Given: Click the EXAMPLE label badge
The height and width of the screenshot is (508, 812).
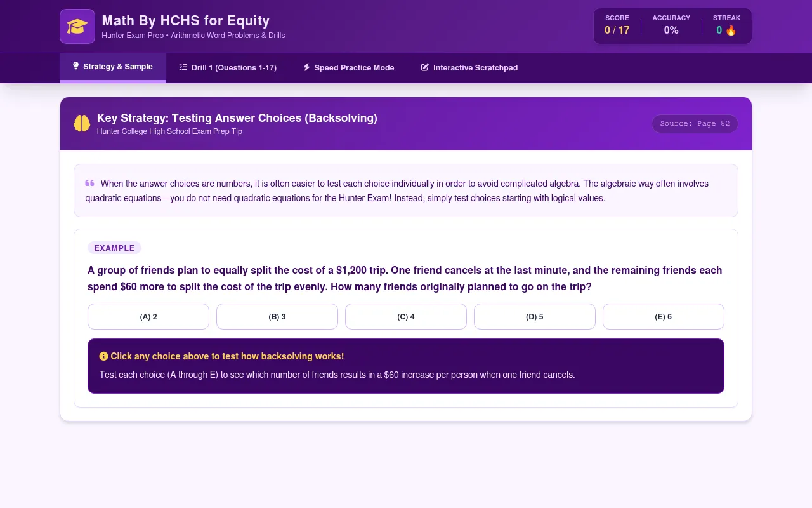Looking at the screenshot, I should point(114,248).
